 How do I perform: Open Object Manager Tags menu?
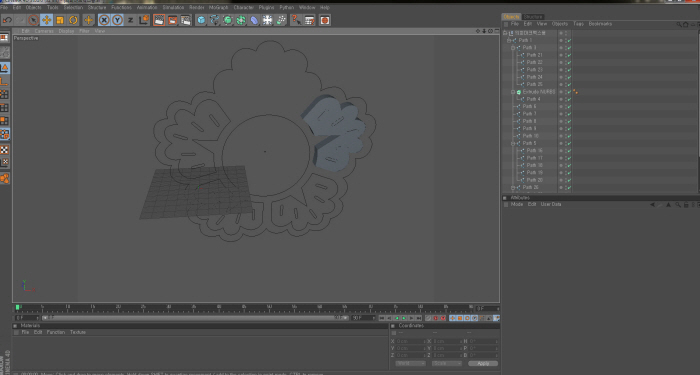[578, 24]
